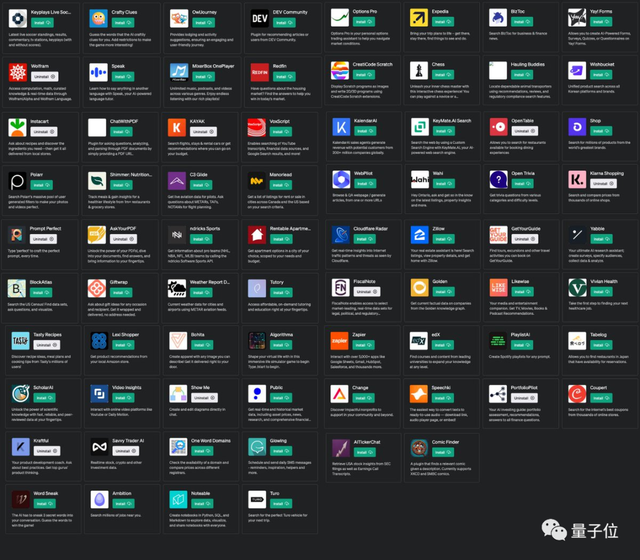Click the Savvy Trader AI icon
The height and width of the screenshot is (560, 640).
point(100,447)
